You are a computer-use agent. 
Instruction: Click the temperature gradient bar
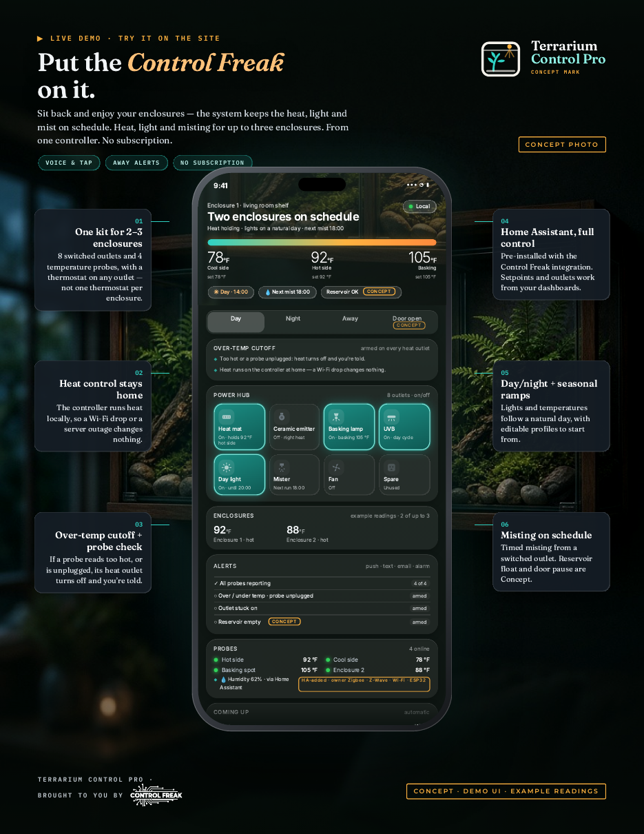point(322,243)
